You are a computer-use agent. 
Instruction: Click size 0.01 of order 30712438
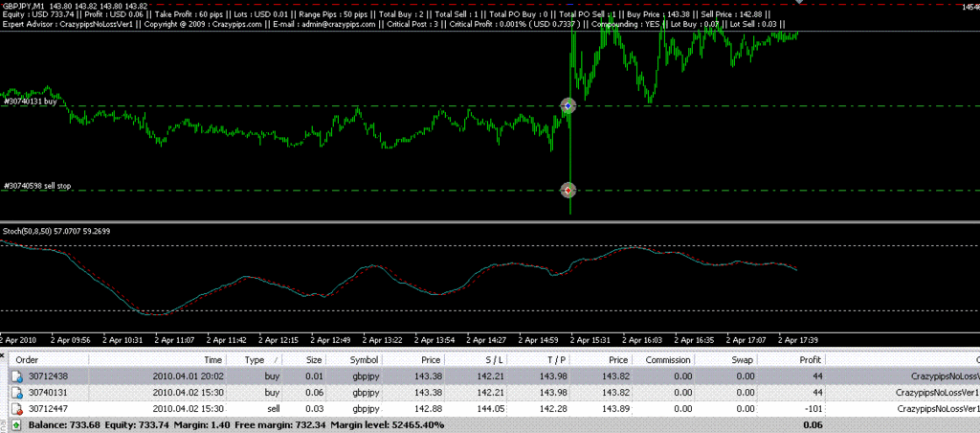click(x=314, y=376)
